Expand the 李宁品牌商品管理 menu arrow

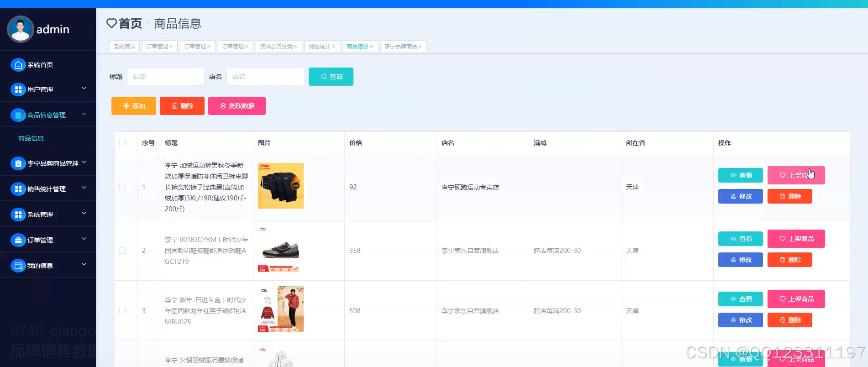coord(84,162)
